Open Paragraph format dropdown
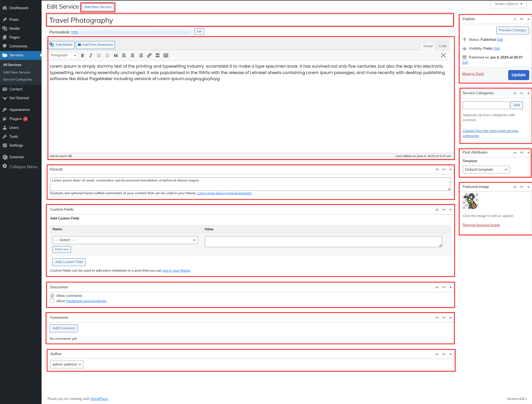This screenshot has width=532, height=404. pos(63,55)
